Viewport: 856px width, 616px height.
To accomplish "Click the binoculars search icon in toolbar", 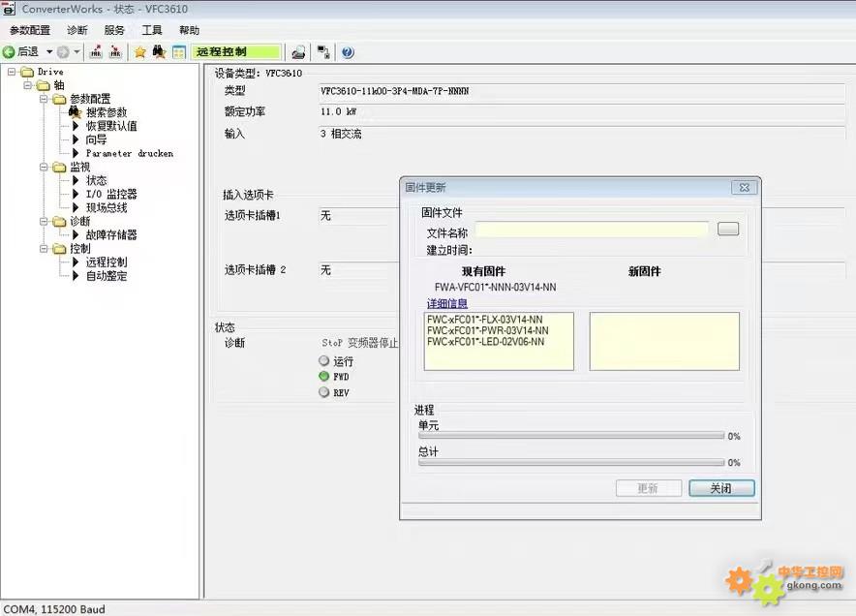I will point(159,52).
